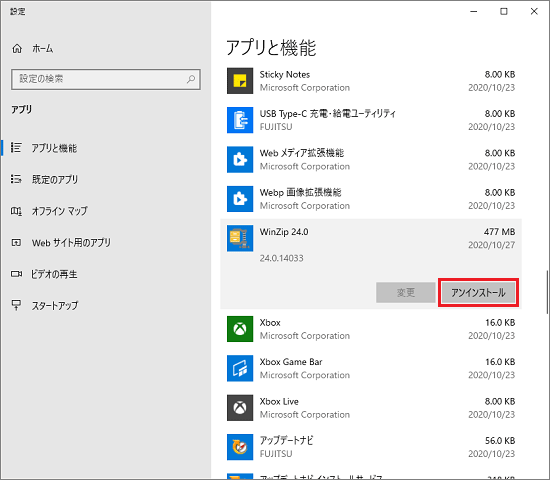Click the apps list vertical scrollbar
Viewport: 550px width, 480px height.
point(546,292)
